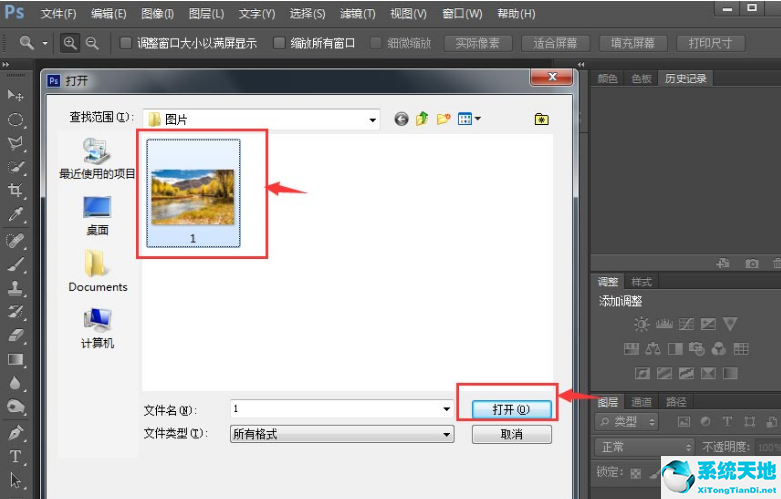Open the 文件类型 format dropdown
The width and height of the screenshot is (781, 499).
pos(447,434)
